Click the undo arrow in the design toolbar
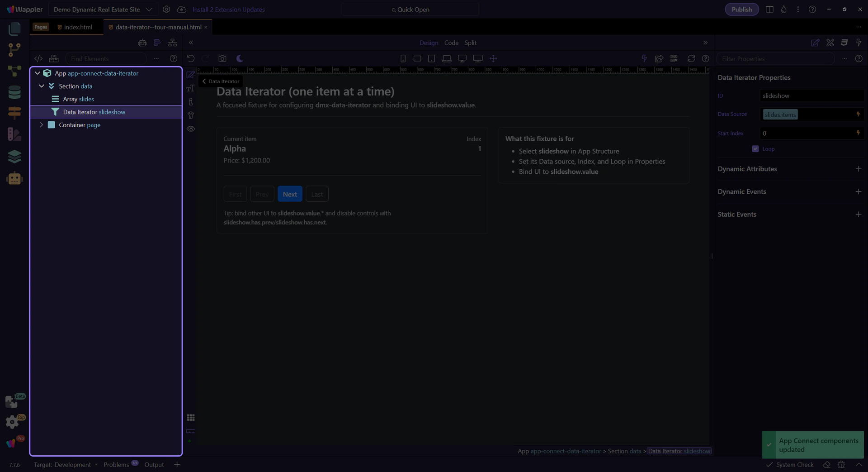The height and width of the screenshot is (472, 868). 191,58
